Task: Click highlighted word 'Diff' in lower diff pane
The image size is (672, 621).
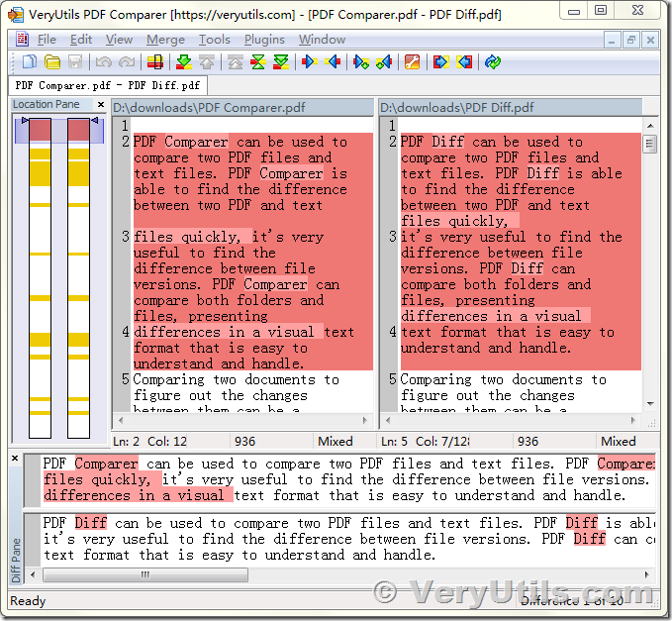Action: tap(90, 523)
